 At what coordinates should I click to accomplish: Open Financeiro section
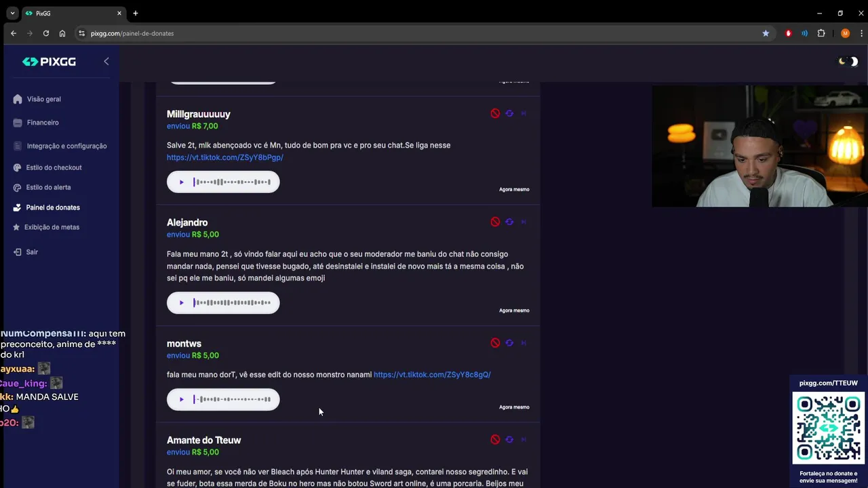pyautogui.click(x=43, y=123)
